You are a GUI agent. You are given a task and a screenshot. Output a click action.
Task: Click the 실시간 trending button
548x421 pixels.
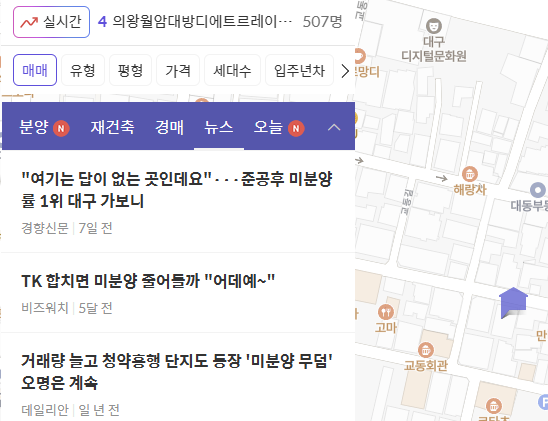(x=51, y=22)
